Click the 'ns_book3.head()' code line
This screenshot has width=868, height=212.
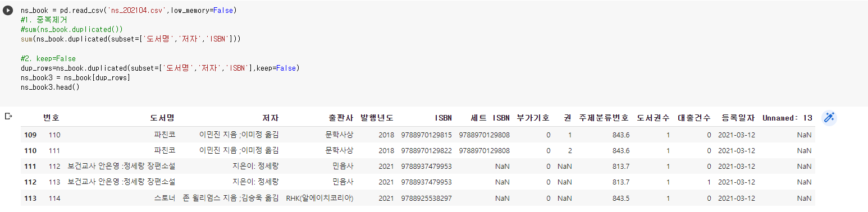pos(50,87)
